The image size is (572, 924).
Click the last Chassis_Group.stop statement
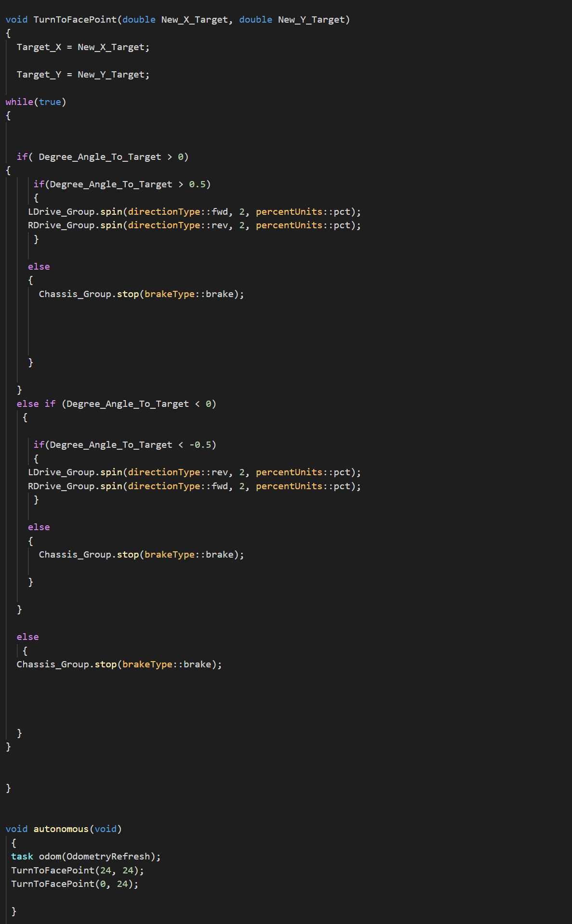119,664
